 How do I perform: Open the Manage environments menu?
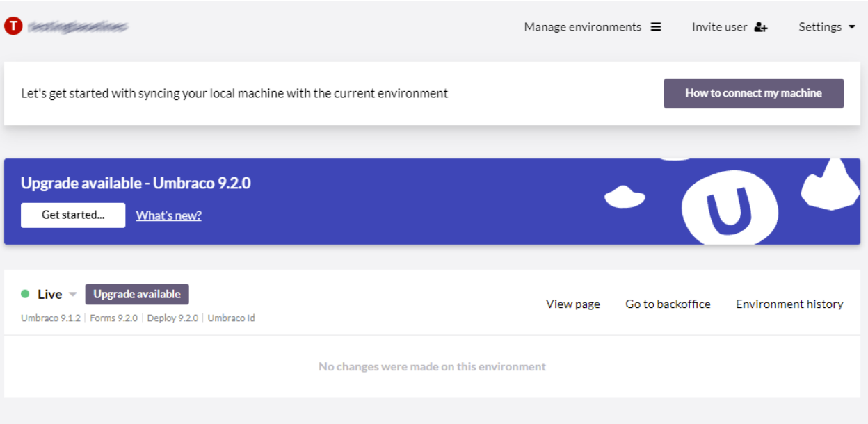point(582,27)
